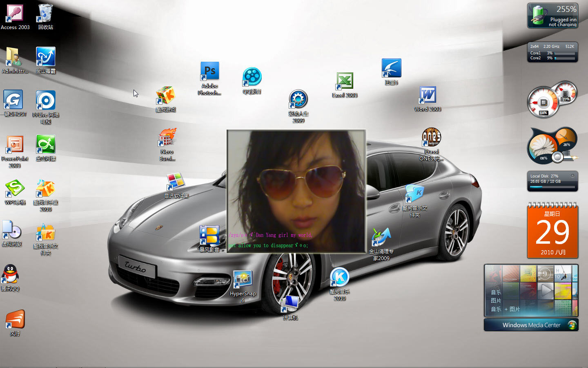Open the Access 2003 desktop shortcut
Viewport: 588px width, 368px height.
[x=15, y=16]
